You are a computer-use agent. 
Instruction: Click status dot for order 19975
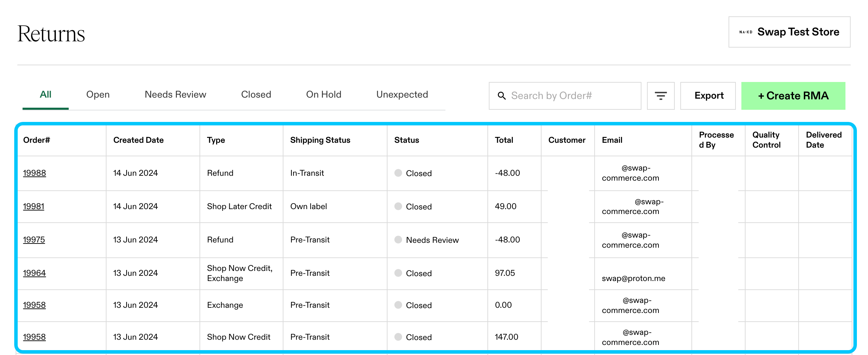coord(398,240)
